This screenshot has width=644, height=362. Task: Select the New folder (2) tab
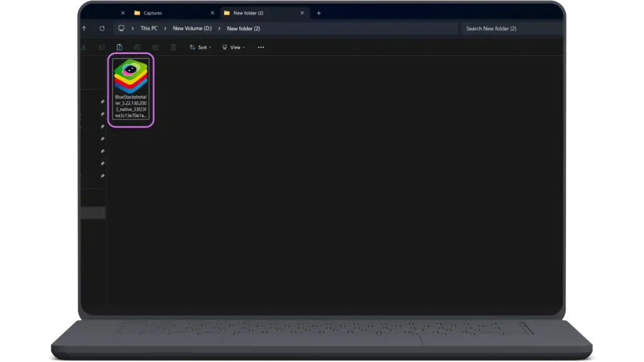(x=248, y=13)
